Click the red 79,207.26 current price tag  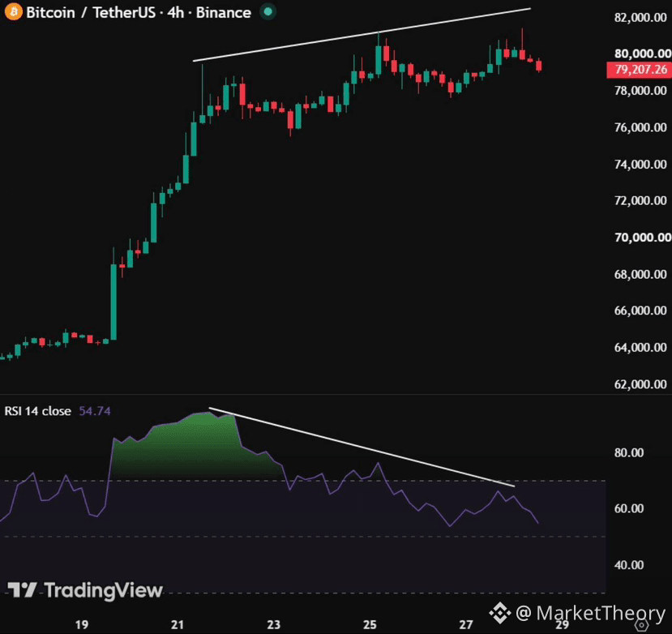coord(639,70)
